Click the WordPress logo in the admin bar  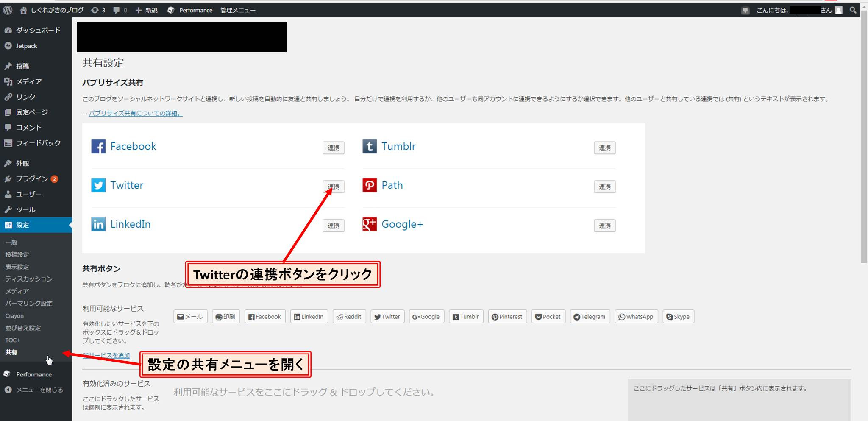click(x=7, y=10)
